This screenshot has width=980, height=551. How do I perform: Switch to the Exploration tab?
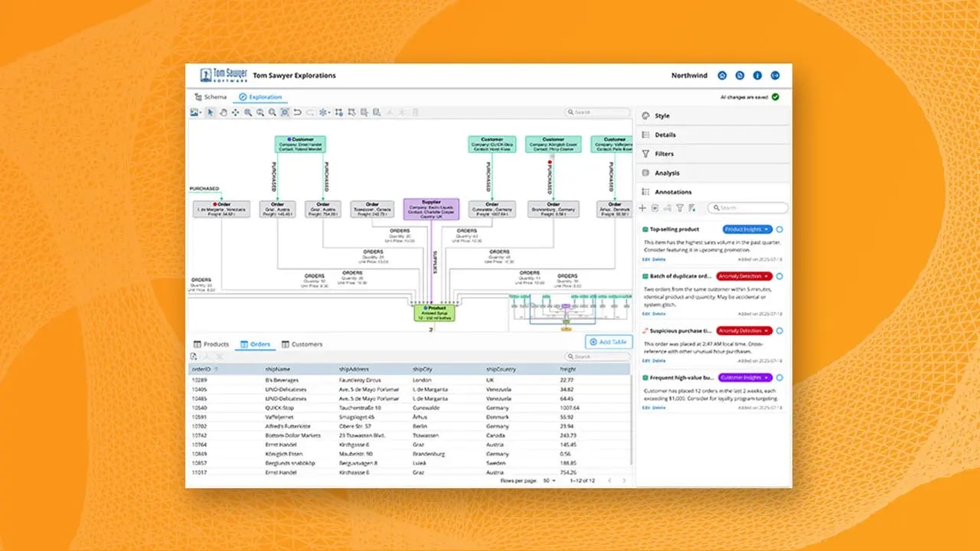[261, 97]
